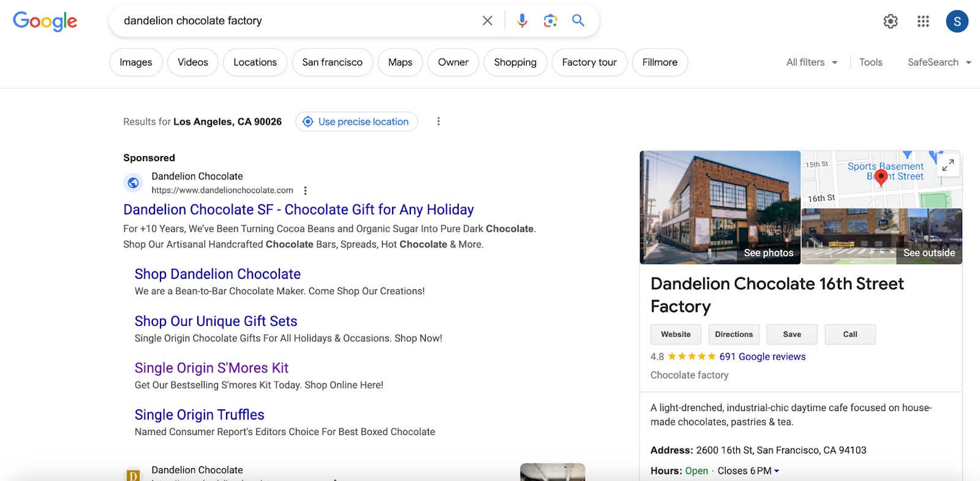The height and width of the screenshot is (481, 980).
Task: Click the magnifying glass search icon
Action: coord(578,20)
